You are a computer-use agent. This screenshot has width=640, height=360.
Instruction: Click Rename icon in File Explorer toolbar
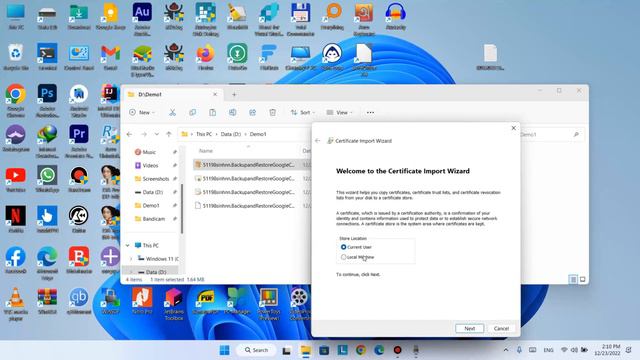tap(232, 112)
